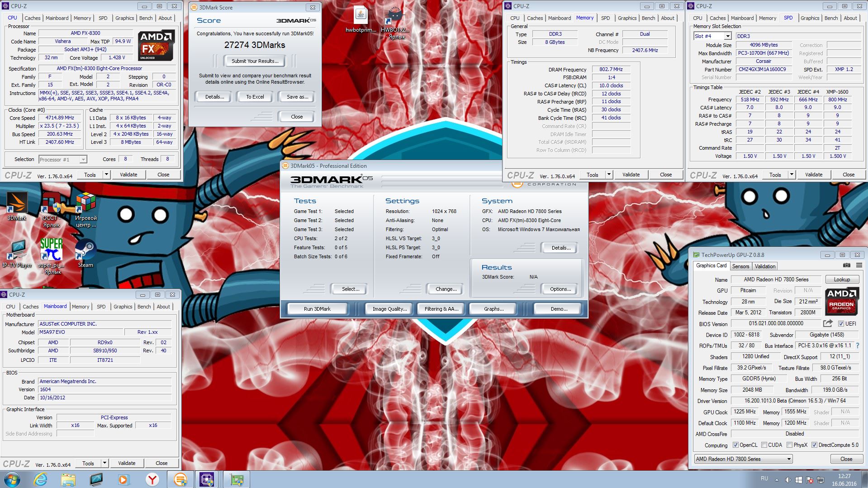Launch the super_pi shortcut on desktop

point(51,256)
